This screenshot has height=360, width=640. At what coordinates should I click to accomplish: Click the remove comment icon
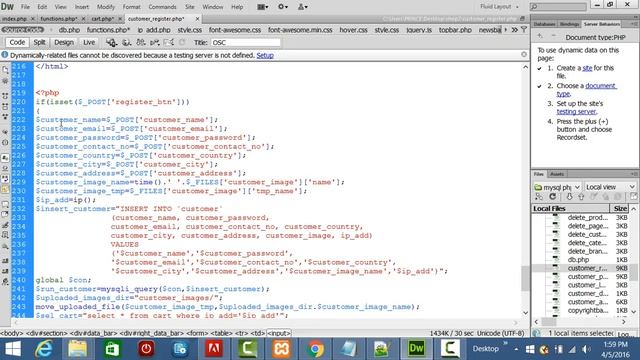5,214
